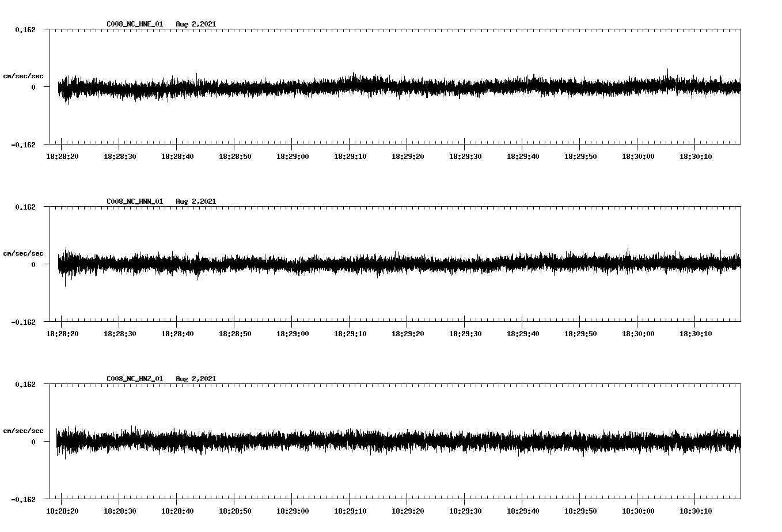Click 18:28:40 time label under HNZ plot
Image resolution: width=782 pixels, height=532 pixels.
pyautogui.click(x=177, y=511)
